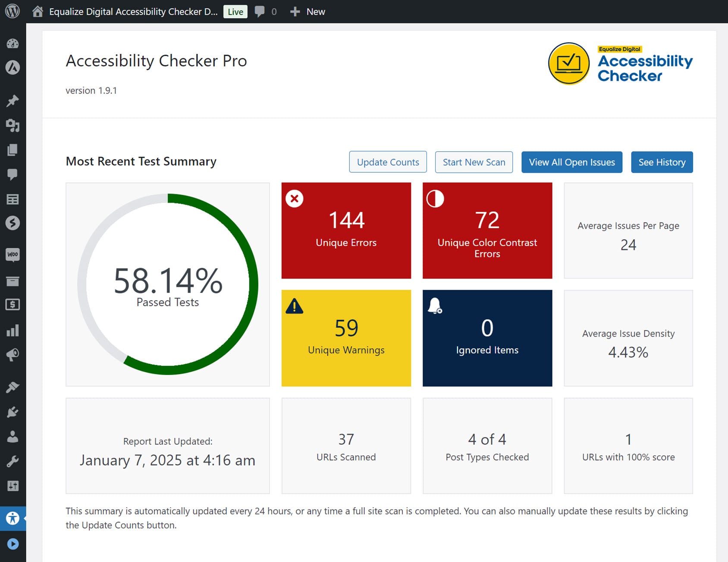This screenshot has height=562, width=728.
Task: Click the Accessibility Checker Pro heading
Action: 156,61
